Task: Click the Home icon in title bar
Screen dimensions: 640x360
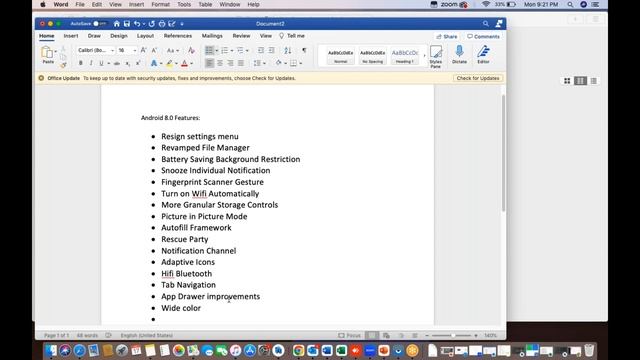Action: pyautogui.click(x=117, y=24)
